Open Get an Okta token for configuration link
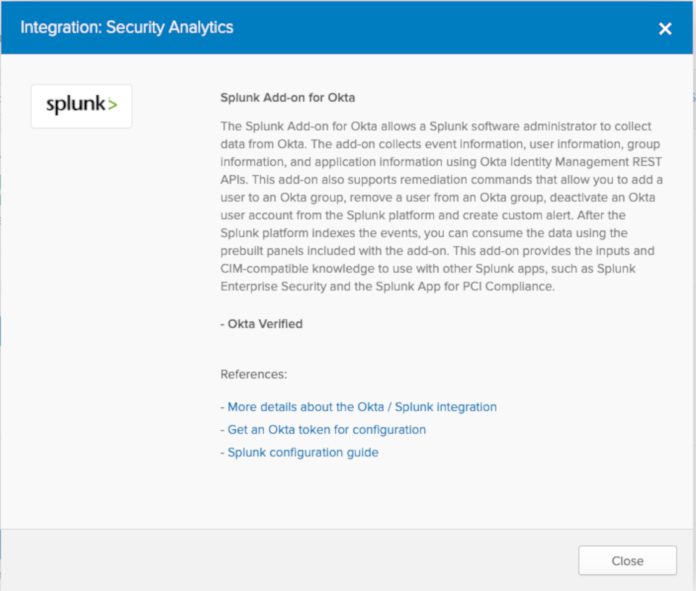696x591 pixels. click(326, 429)
